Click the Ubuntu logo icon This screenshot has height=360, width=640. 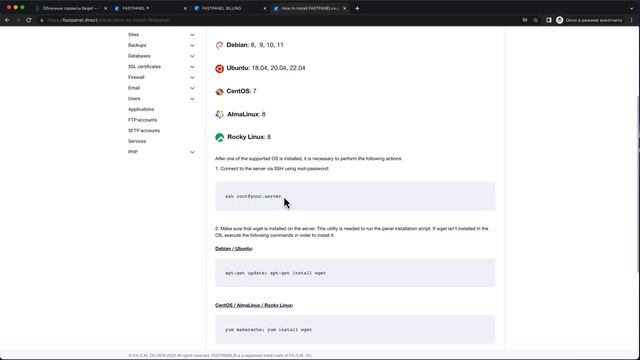click(220, 69)
